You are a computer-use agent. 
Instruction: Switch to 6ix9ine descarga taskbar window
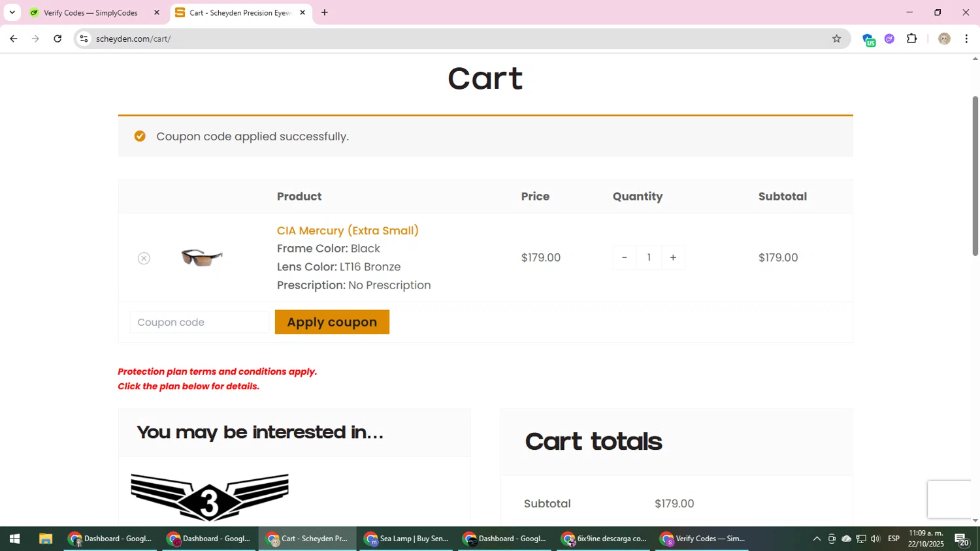pyautogui.click(x=604, y=539)
